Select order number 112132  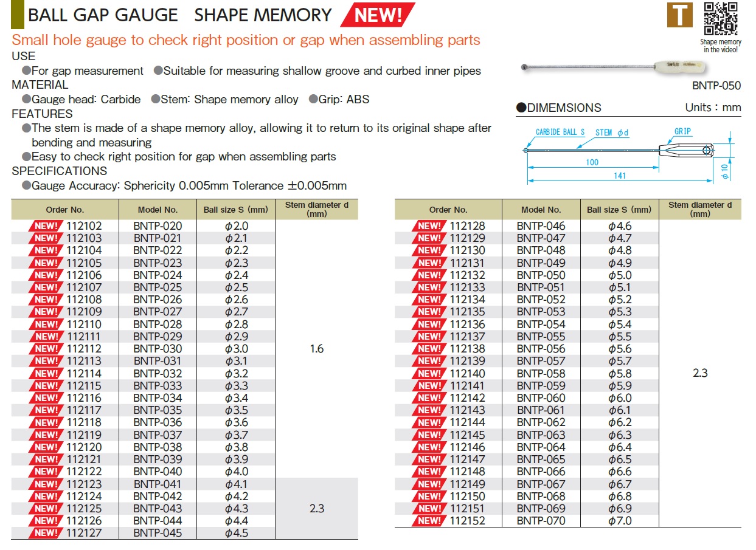(x=467, y=275)
